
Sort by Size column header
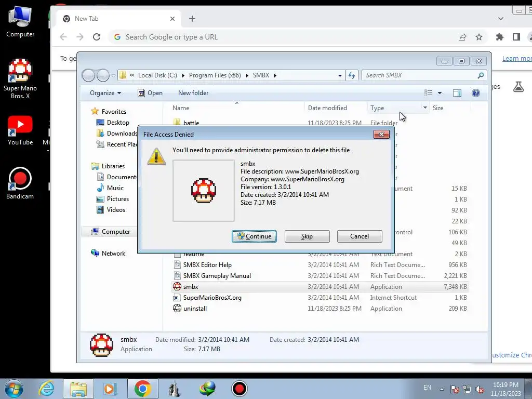pos(437,108)
